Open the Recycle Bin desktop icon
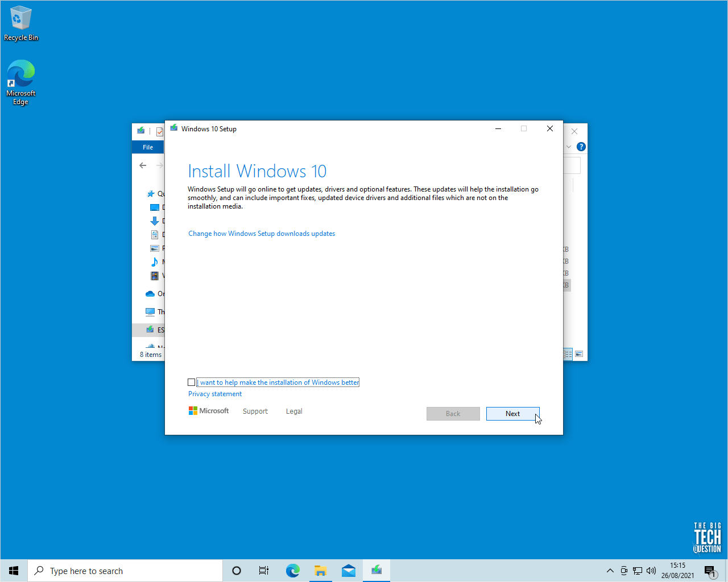 [x=21, y=23]
